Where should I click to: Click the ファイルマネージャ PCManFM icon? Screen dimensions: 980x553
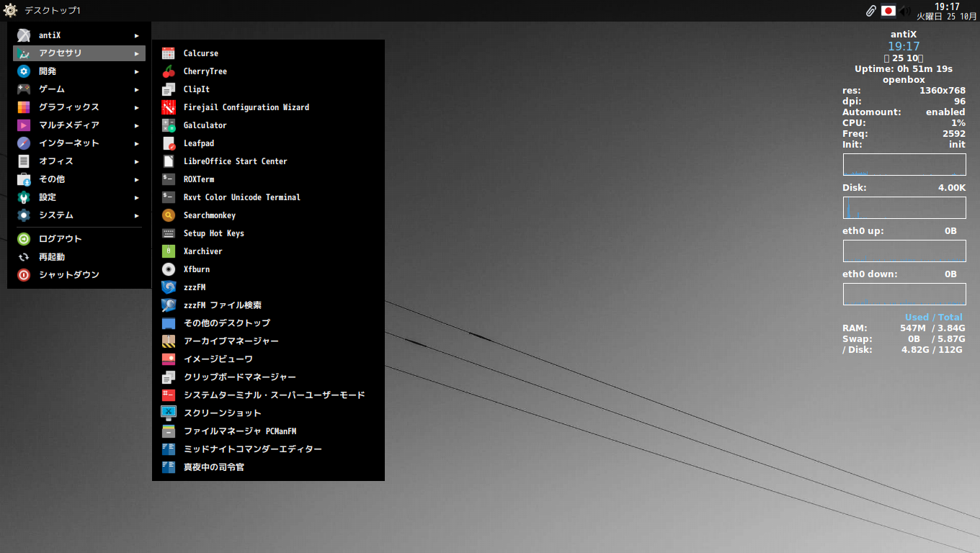(169, 431)
